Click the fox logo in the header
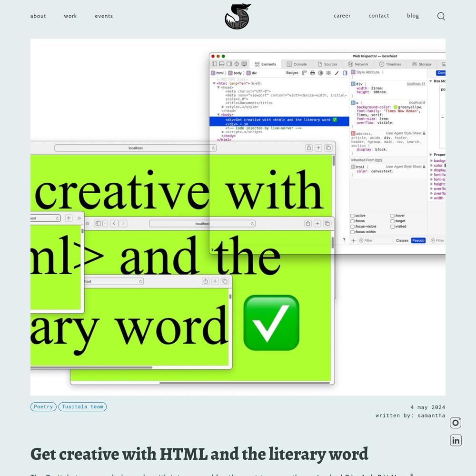The image size is (476, 476). (238, 16)
